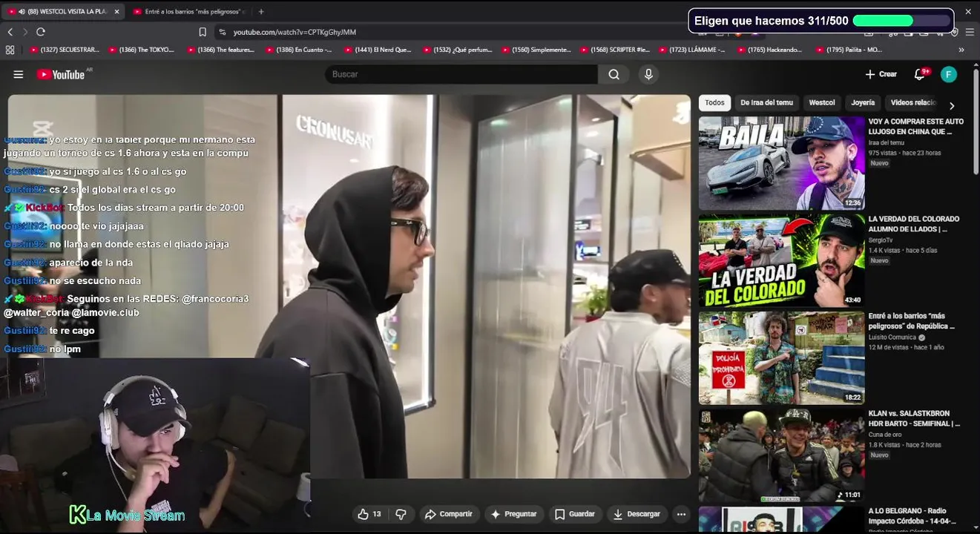Viewport: 980px width, 534px height.
Task: Open title KLAN vs. SALASTKBRON HDR BARTO
Action: (x=914, y=418)
